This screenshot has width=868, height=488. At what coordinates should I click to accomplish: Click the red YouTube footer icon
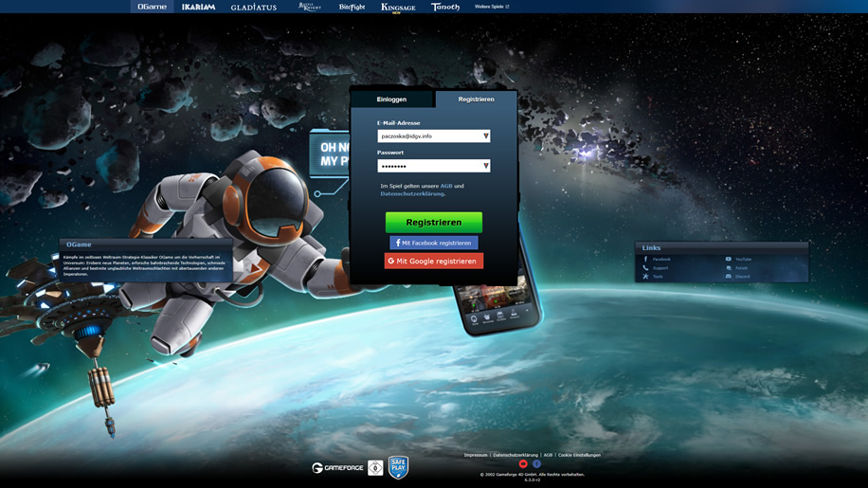[x=523, y=463]
